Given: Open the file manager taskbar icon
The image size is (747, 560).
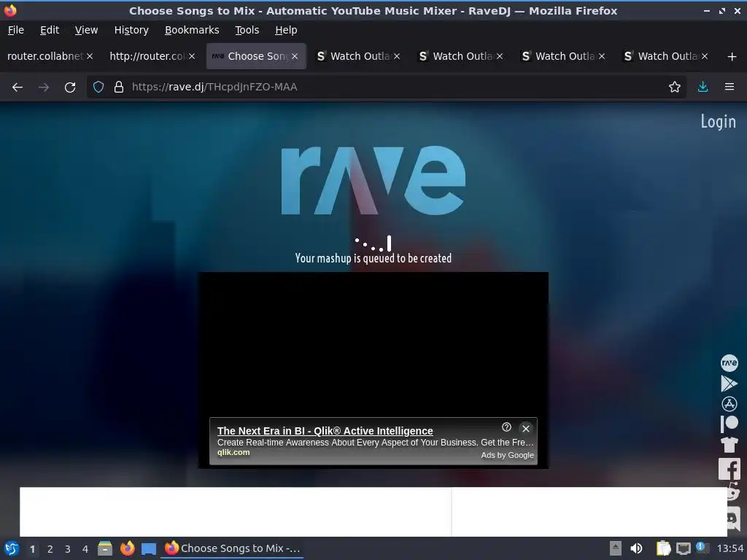Looking at the screenshot, I should [105, 548].
